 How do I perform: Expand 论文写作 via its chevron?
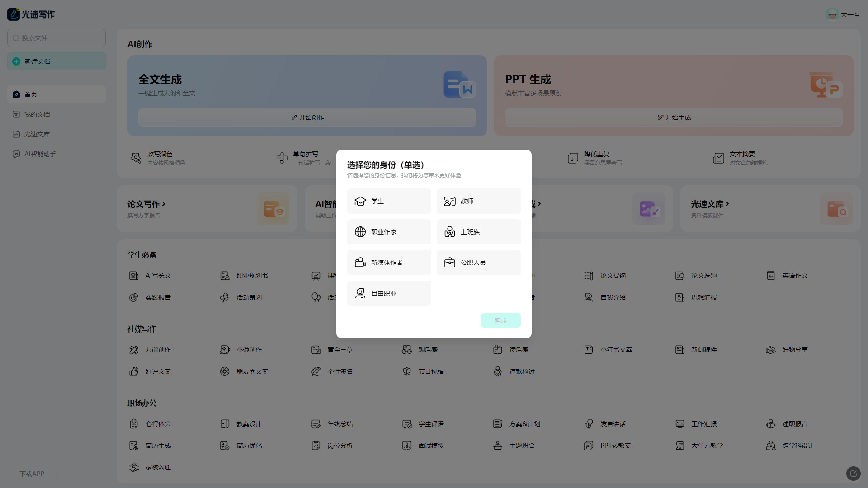pyautogui.click(x=164, y=204)
